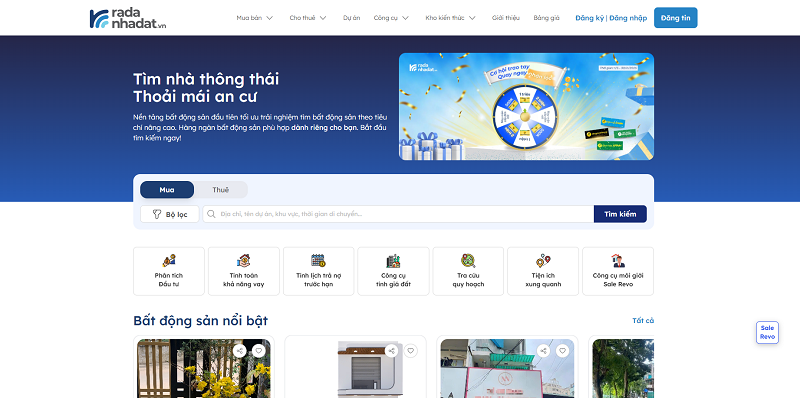
Task: Expand the Kho kiến thức dropdown menu
Action: click(451, 18)
